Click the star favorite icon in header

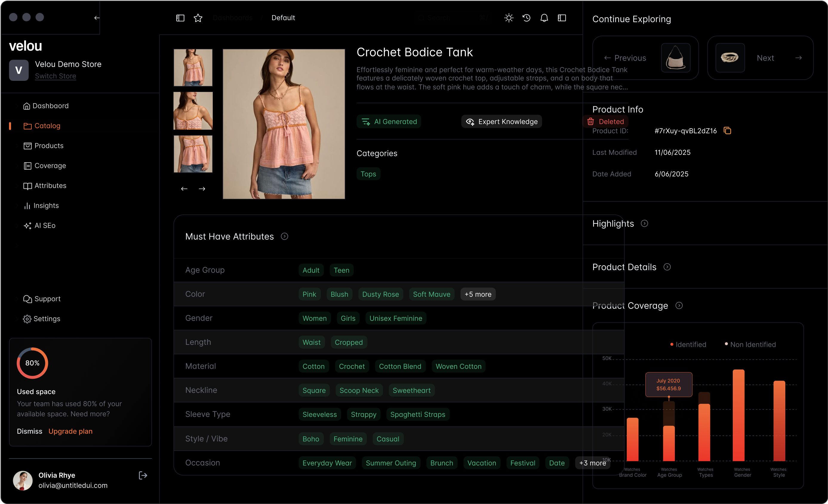(x=198, y=18)
